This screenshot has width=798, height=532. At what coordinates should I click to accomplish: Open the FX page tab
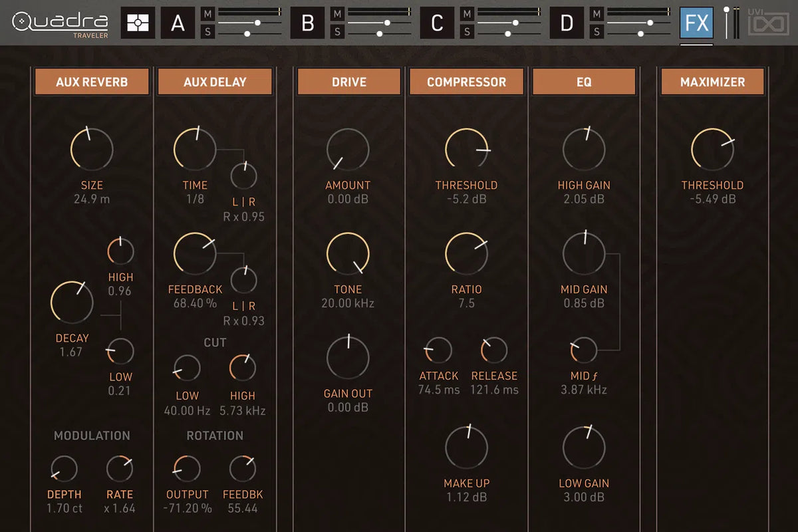click(696, 23)
